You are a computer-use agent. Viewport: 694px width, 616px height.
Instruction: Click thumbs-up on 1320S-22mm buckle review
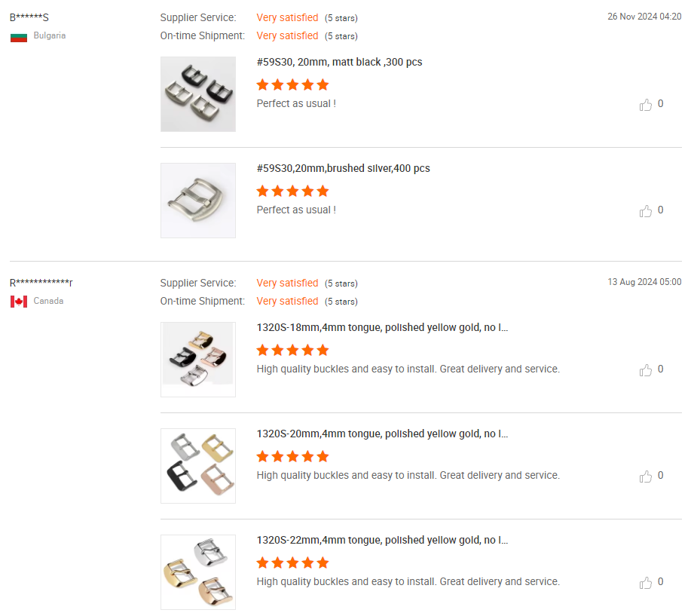tap(646, 583)
